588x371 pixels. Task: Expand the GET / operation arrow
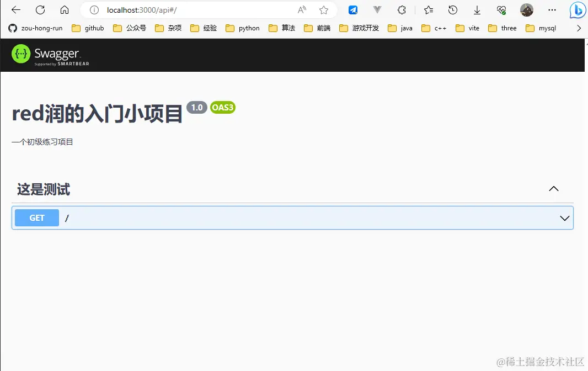click(564, 218)
